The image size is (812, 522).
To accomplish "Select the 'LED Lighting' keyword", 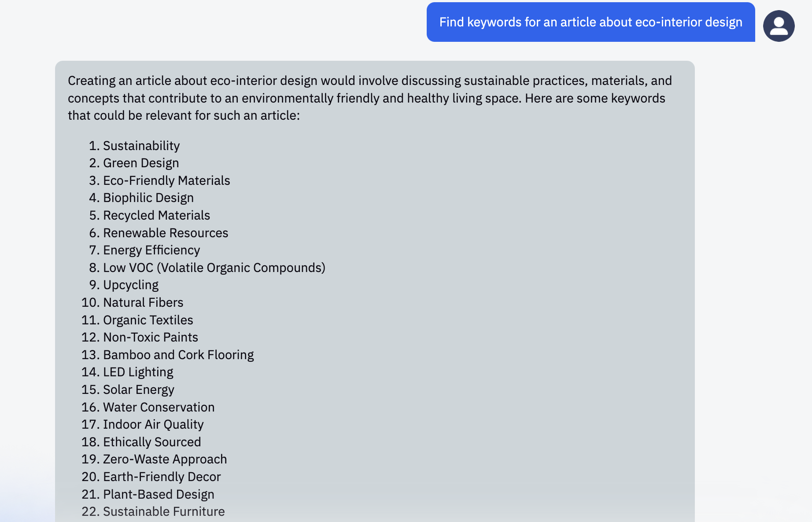I will click(x=138, y=372).
